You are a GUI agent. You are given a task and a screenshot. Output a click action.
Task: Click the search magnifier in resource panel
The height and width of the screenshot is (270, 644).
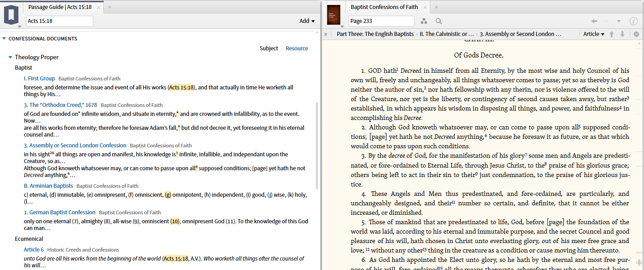point(438,21)
